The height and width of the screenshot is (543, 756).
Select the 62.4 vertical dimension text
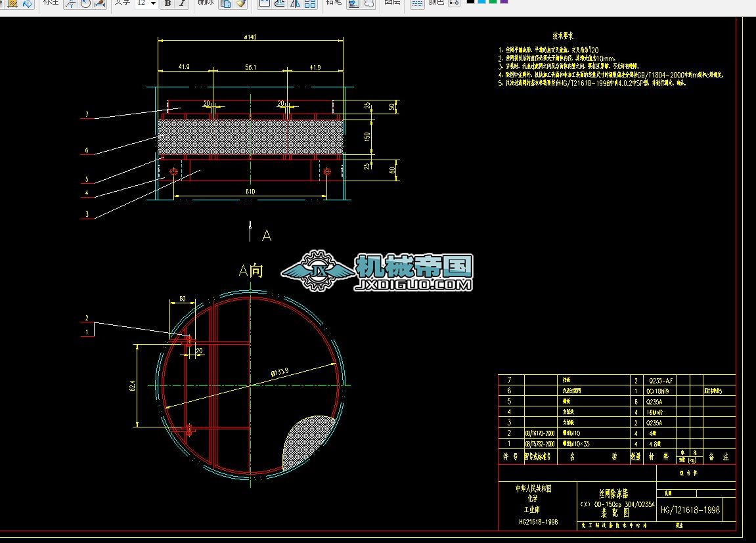click(x=132, y=385)
